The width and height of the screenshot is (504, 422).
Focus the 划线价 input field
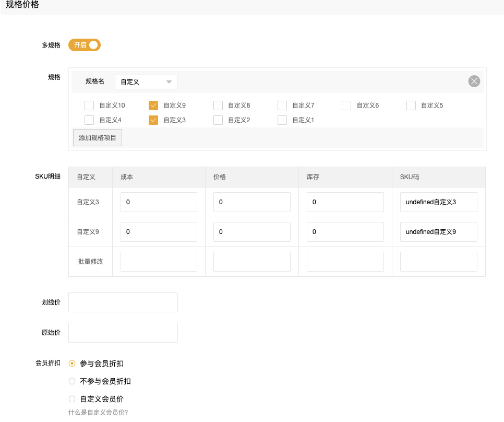123,302
